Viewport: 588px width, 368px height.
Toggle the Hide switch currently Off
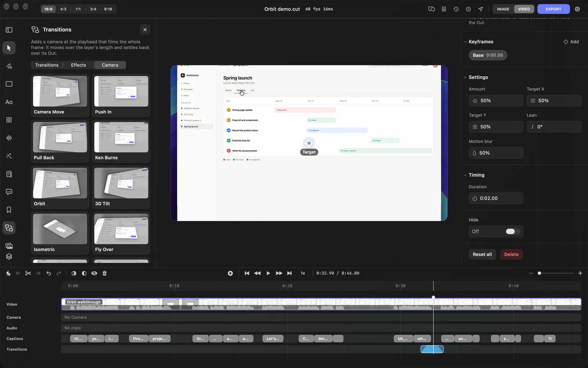pos(513,231)
